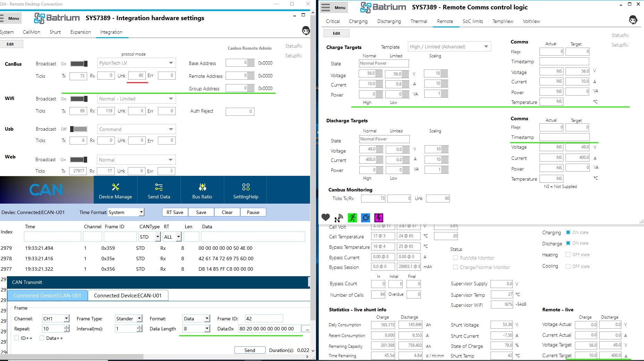Image resolution: width=644 pixels, height=361 pixels.
Task: Switch to Charging tab
Action: pos(358,21)
